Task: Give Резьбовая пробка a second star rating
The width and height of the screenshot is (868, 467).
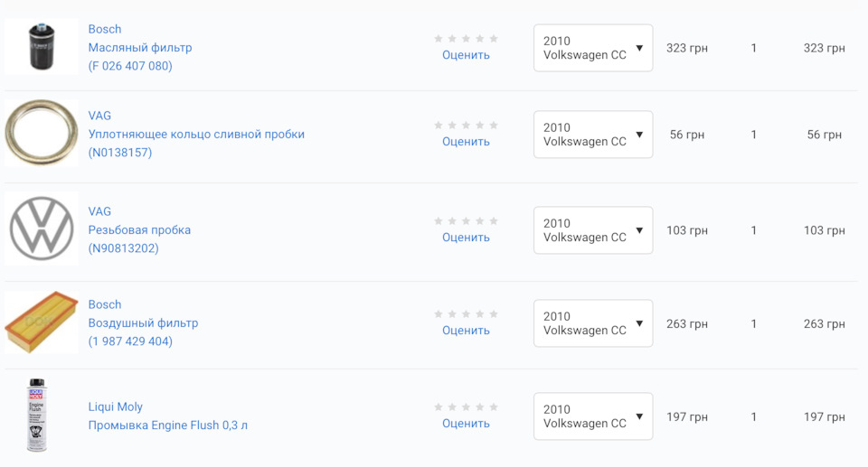Action: pos(452,220)
